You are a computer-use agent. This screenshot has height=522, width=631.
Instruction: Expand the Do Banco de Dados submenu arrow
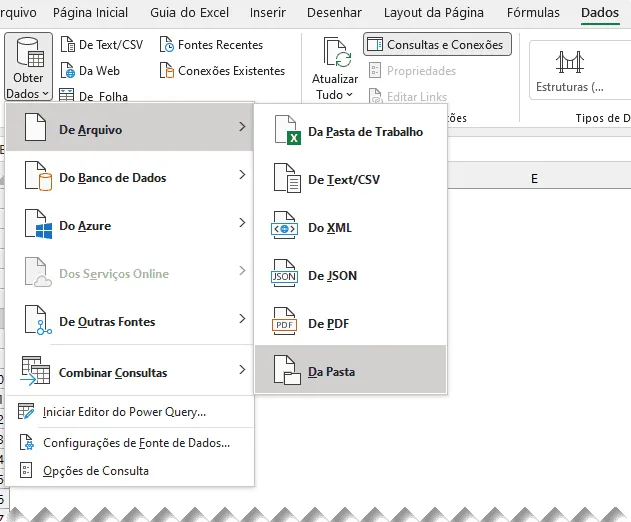coord(242,175)
